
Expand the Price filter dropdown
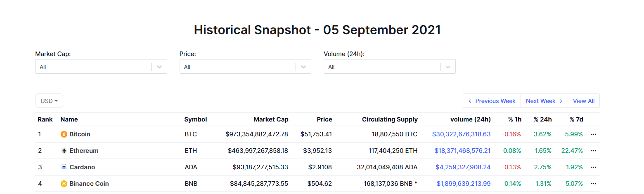click(x=303, y=67)
